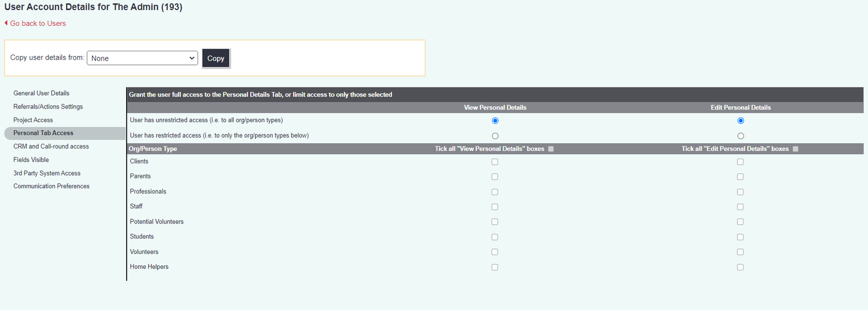This screenshot has height=310, width=868.
Task: Tick all "Edit Personal Details" boxes checkbox
Action: point(795,149)
